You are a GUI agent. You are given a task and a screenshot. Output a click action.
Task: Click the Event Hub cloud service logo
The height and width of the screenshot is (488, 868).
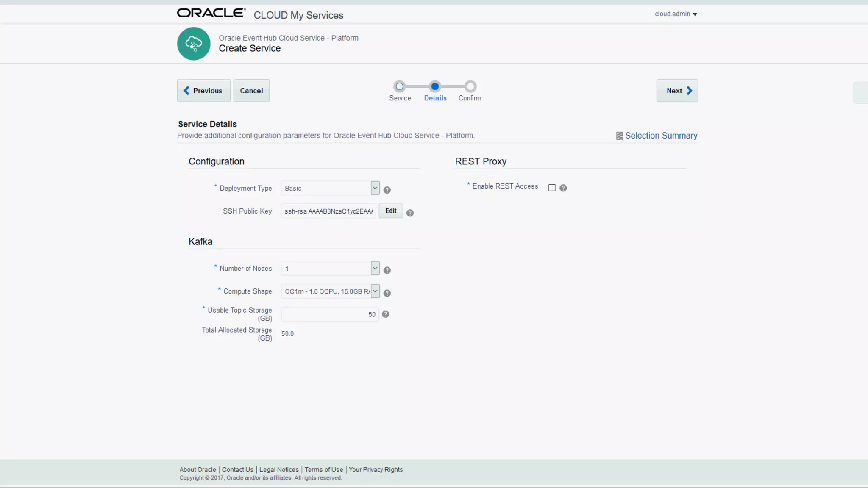point(194,44)
